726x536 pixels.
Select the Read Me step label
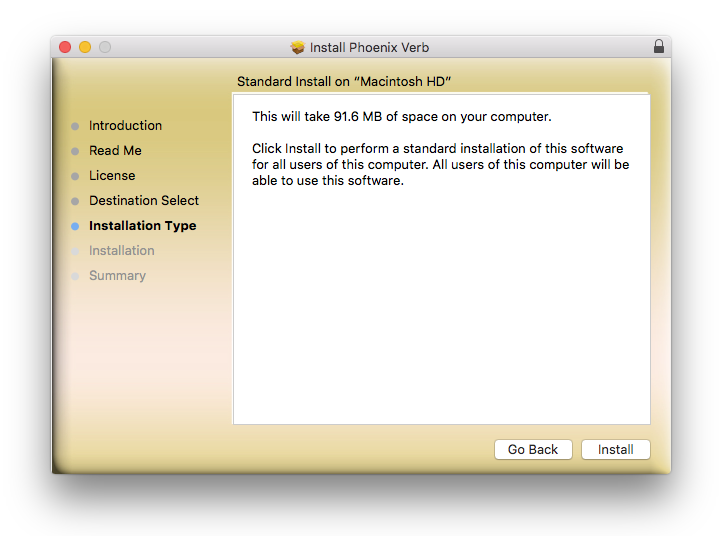115,151
